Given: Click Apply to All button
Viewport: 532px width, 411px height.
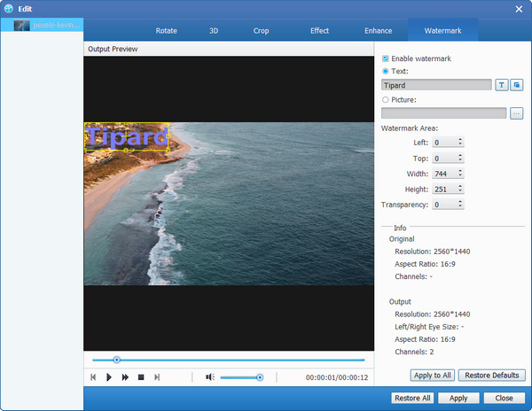Looking at the screenshot, I should click(433, 376).
